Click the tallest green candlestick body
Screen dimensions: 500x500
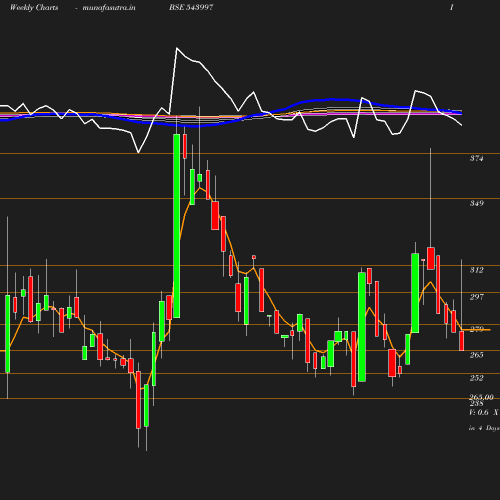coord(177,226)
